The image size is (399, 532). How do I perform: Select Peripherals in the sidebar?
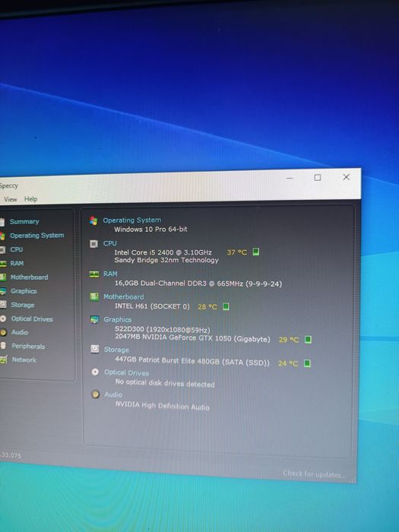[29, 346]
